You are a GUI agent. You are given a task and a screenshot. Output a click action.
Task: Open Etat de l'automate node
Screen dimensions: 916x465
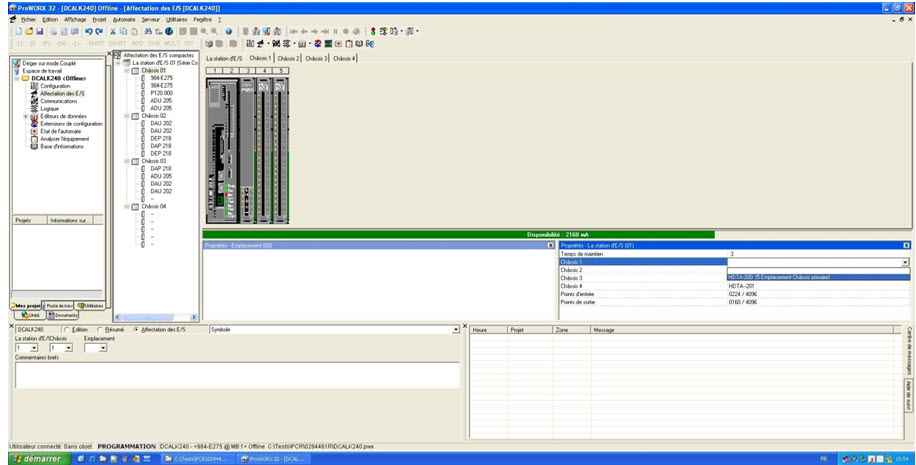click(60, 131)
